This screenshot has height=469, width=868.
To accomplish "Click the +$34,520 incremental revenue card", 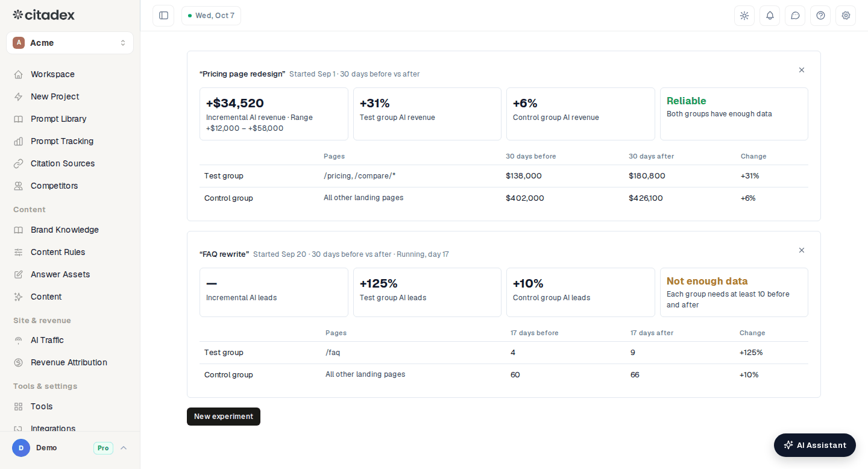I will (x=274, y=114).
